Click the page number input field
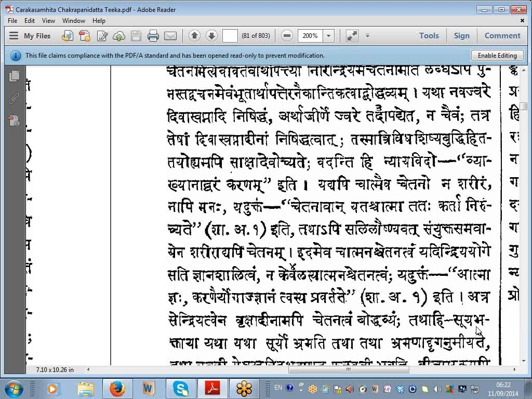The width and height of the screenshot is (532, 399). [x=230, y=36]
